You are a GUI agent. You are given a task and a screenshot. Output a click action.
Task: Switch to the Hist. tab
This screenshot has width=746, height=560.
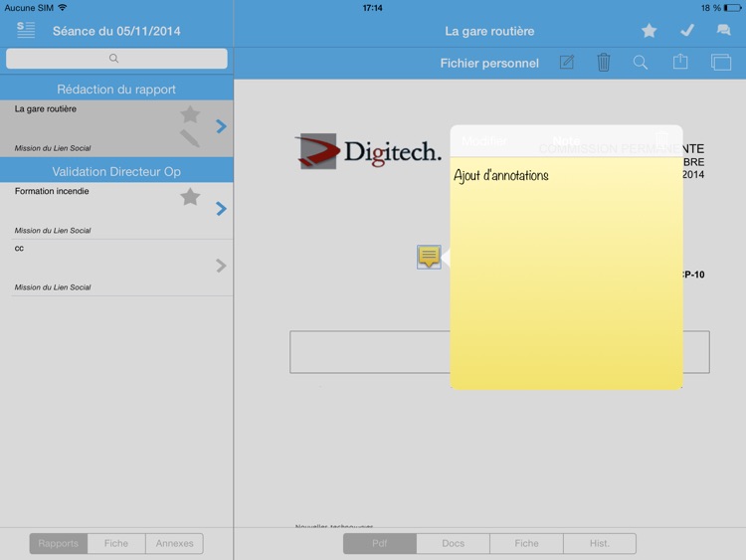tap(600, 543)
